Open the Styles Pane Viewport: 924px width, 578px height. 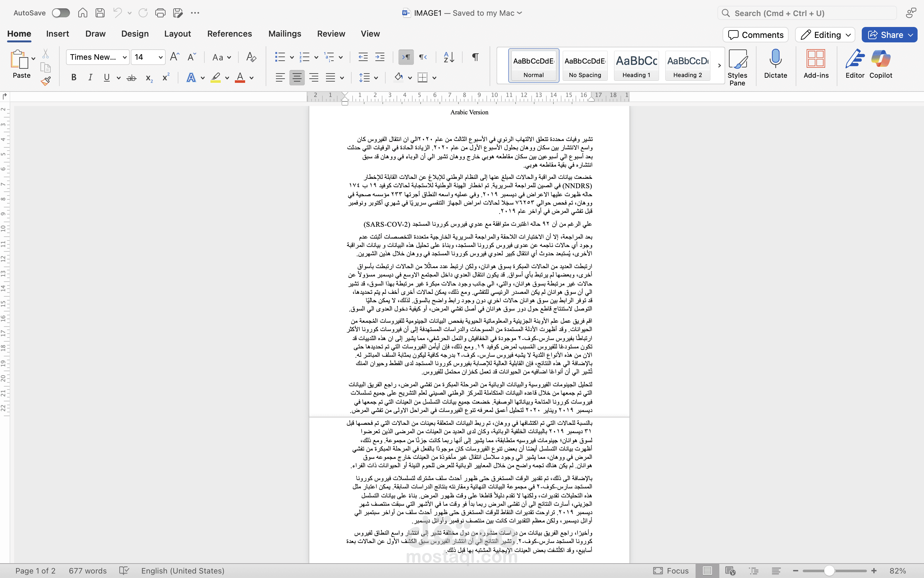point(737,68)
